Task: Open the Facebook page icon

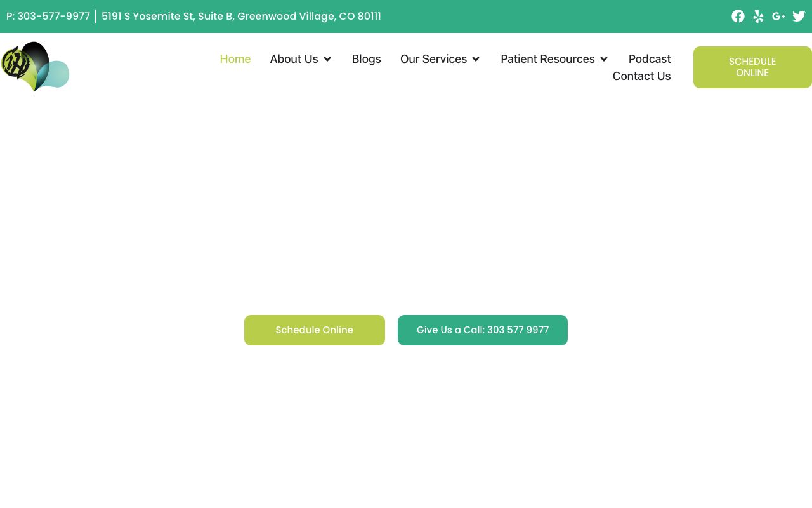Action: [738, 17]
